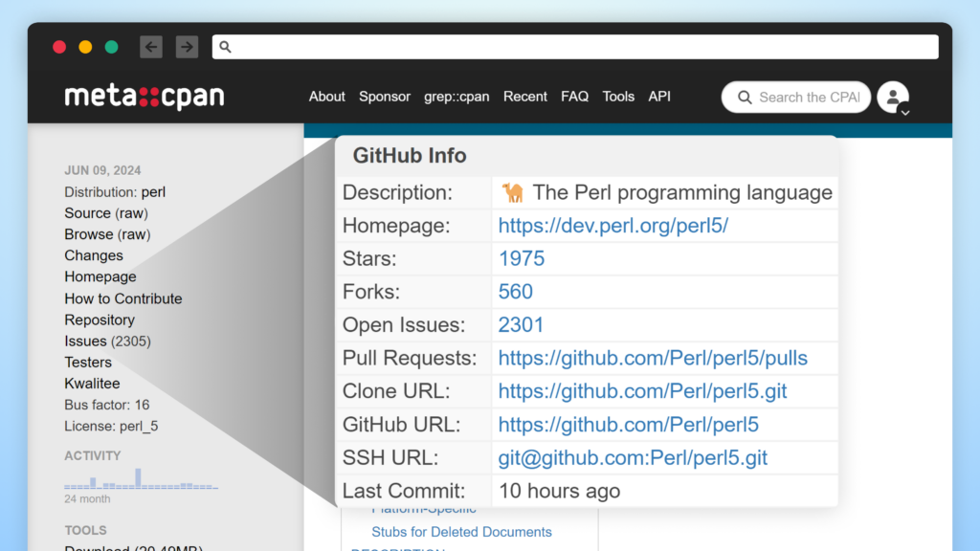Open the Testers link

88,363
